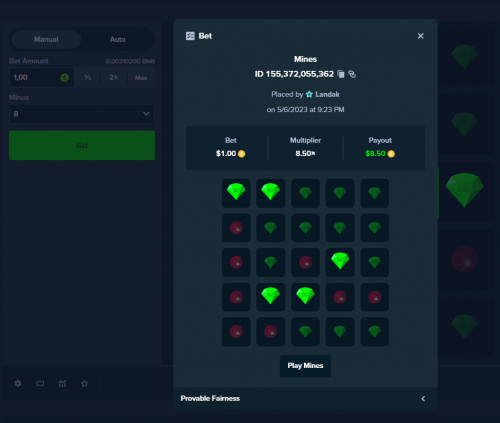Copy the bet ID with the clipboard icon
This screenshot has width=500, height=423.
pyautogui.click(x=341, y=74)
